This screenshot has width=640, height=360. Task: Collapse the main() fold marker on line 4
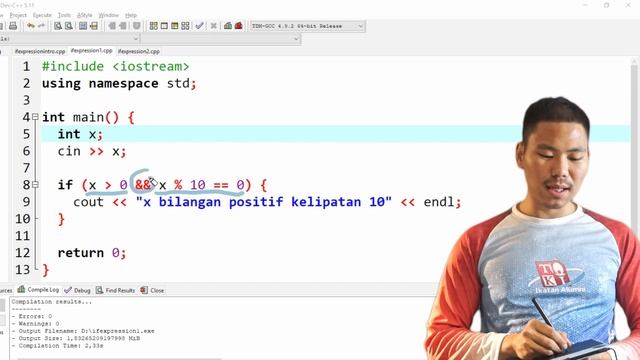pos(36,117)
